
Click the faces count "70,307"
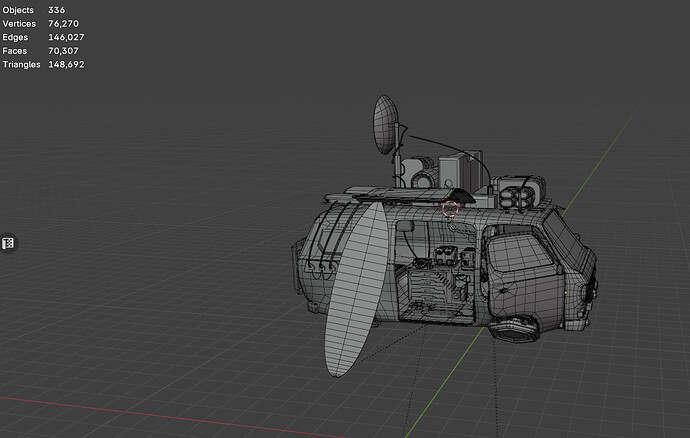[x=63, y=51]
